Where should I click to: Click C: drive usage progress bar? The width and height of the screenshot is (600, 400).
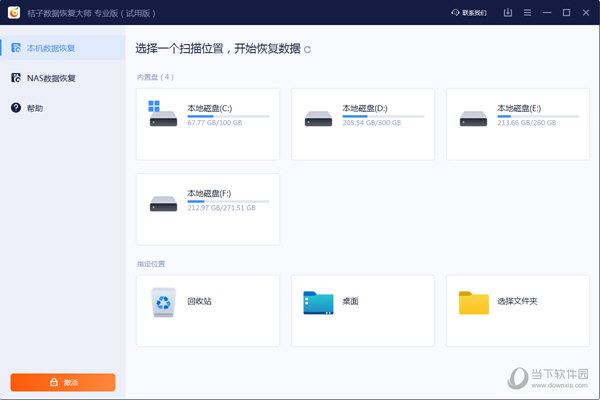coord(228,116)
